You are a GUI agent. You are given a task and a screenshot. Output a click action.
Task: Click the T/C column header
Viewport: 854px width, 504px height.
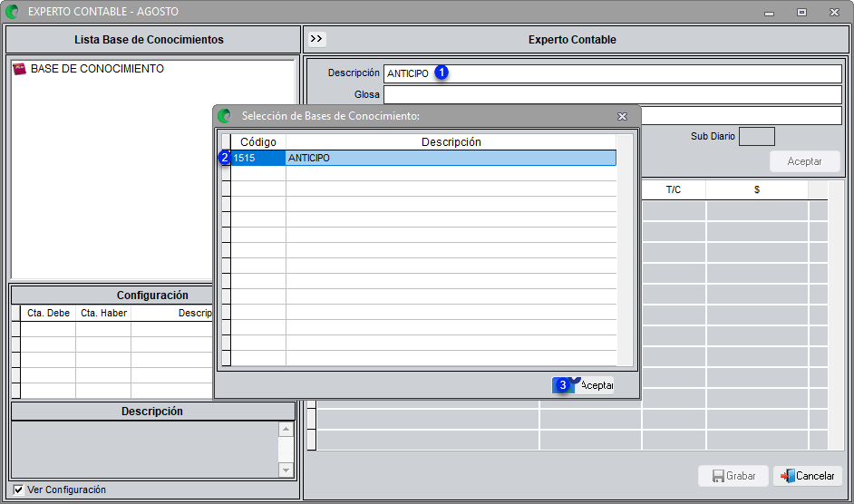pos(674,189)
